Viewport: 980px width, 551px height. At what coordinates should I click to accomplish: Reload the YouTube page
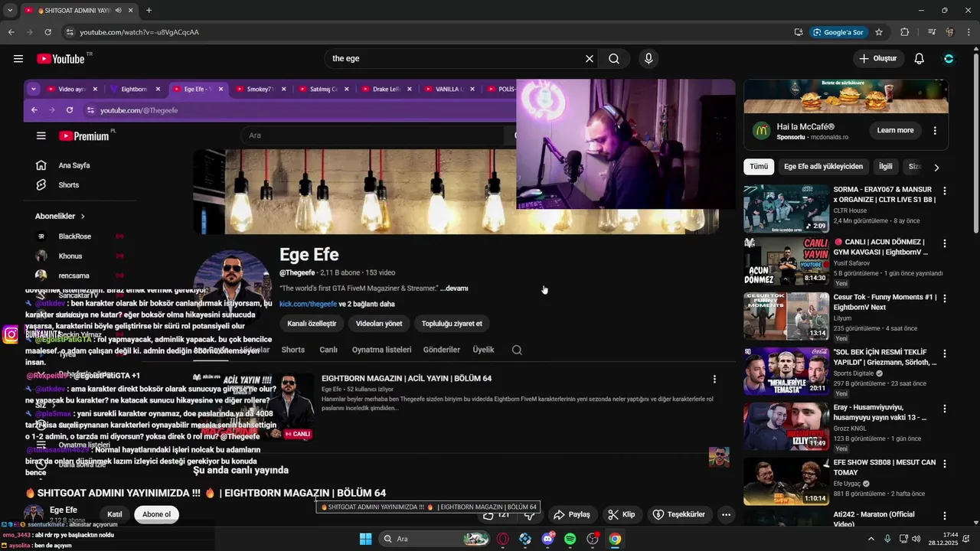[x=47, y=32]
